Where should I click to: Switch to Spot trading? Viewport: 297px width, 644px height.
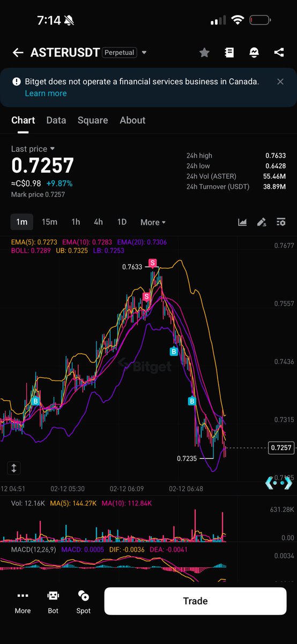[83, 601]
